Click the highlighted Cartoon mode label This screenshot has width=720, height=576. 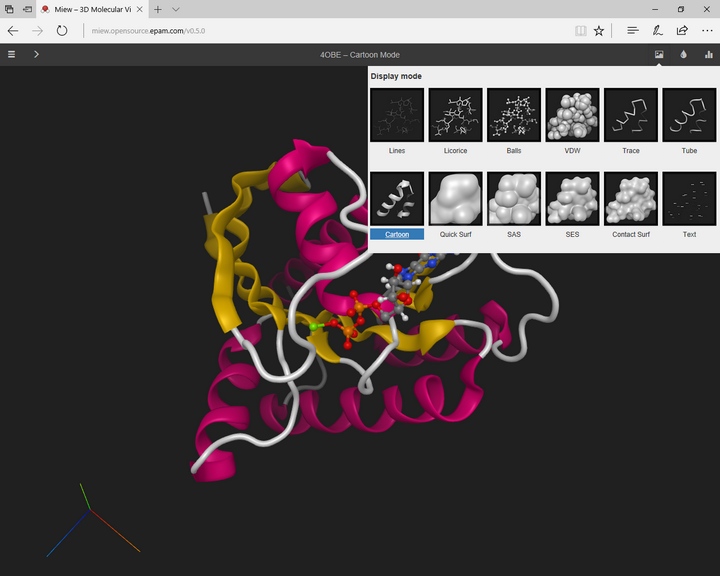point(397,234)
